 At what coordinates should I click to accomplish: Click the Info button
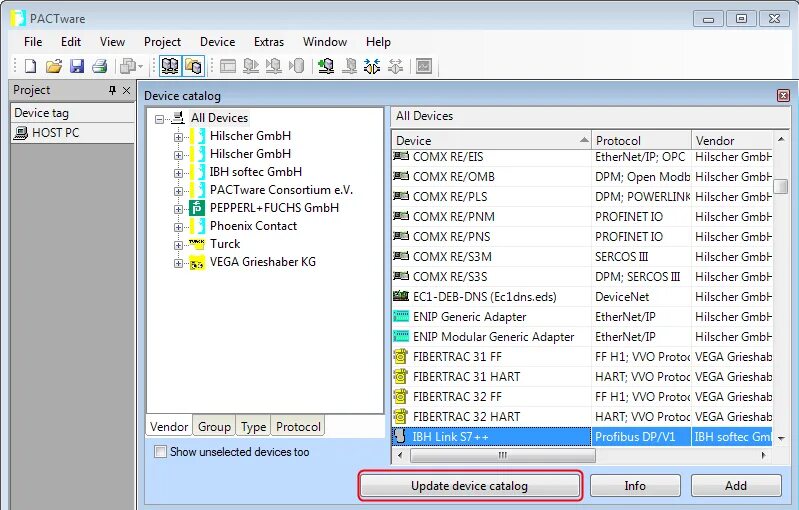click(635, 486)
